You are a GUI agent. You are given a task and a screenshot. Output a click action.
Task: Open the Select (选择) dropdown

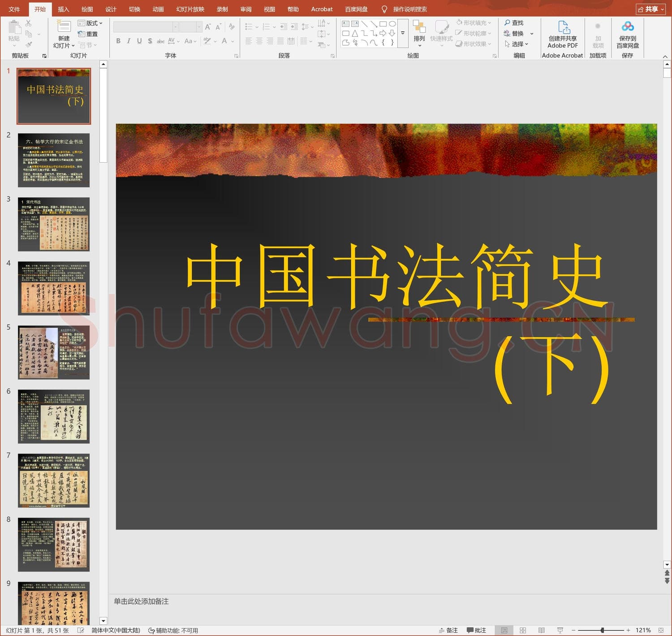(516, 44)
